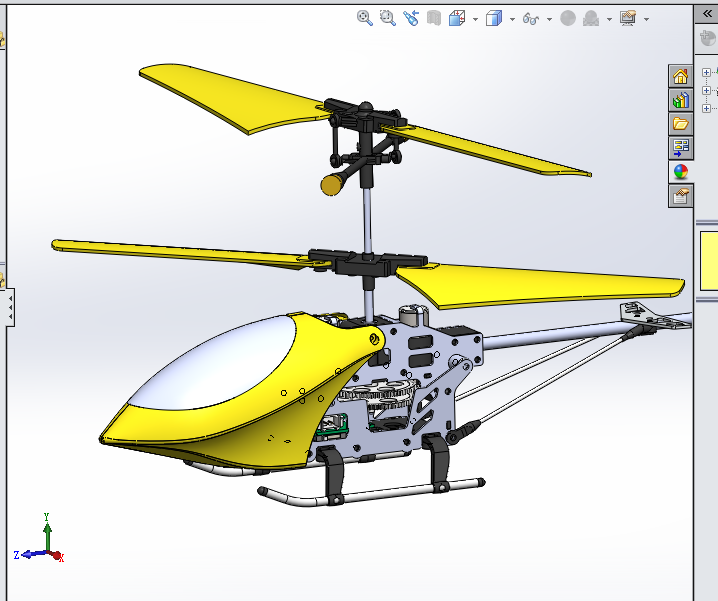The image size is (718, 601).
Task: Open the File Explorer folder tab
Action: click(680, 124)
